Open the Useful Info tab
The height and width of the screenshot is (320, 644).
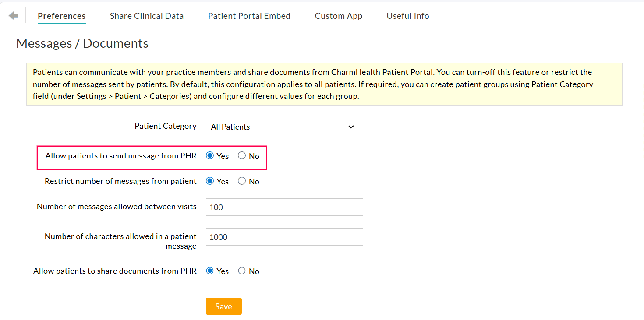point(407,16)
